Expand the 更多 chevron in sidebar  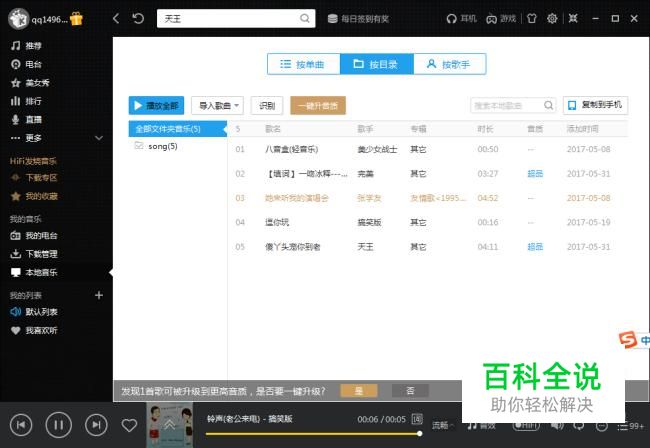pyautogui.click(x=99, y=138)
